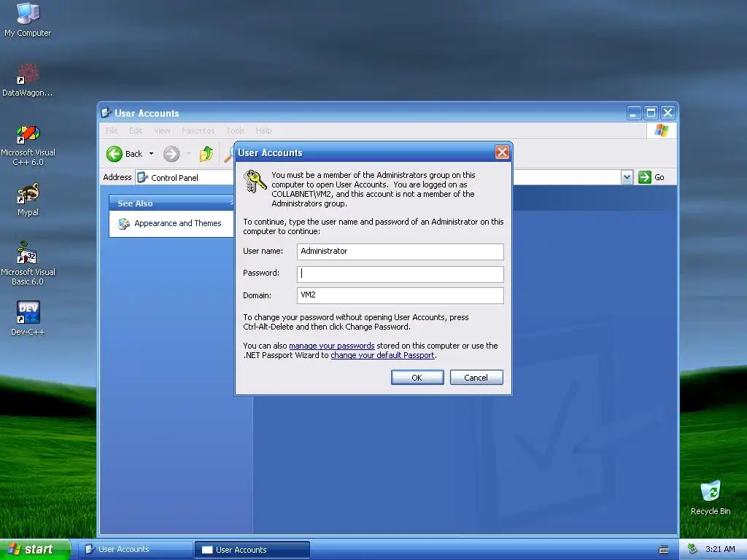Open Appearance and Themes link
The width and height of the screenshot is (747, 560).
(x=178, y=223)
